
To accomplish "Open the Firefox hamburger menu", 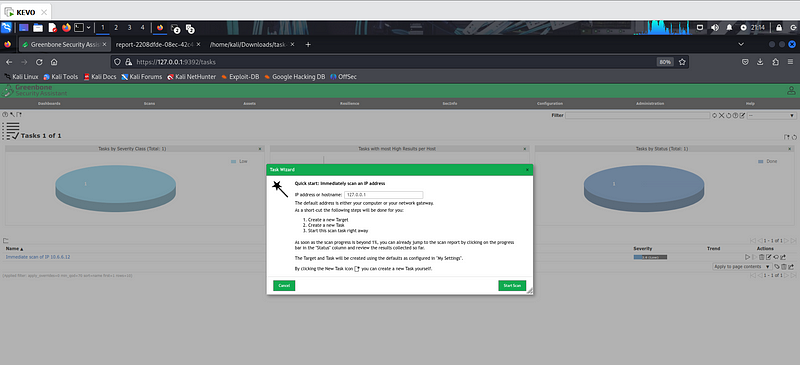I will coord(790,62).
